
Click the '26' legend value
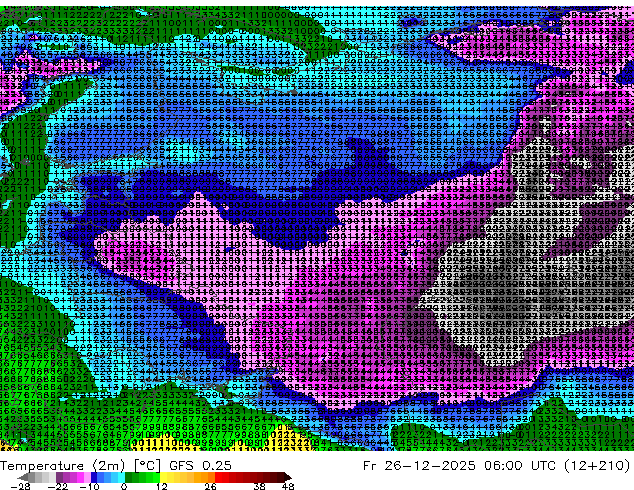(x=210, y=486)
